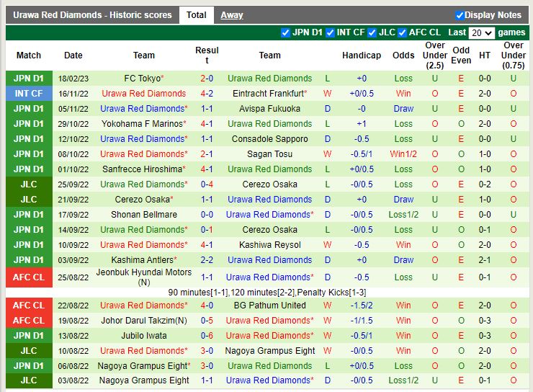Open the 4-2 score versus Eintracht Frankfurt

[207, 94]
